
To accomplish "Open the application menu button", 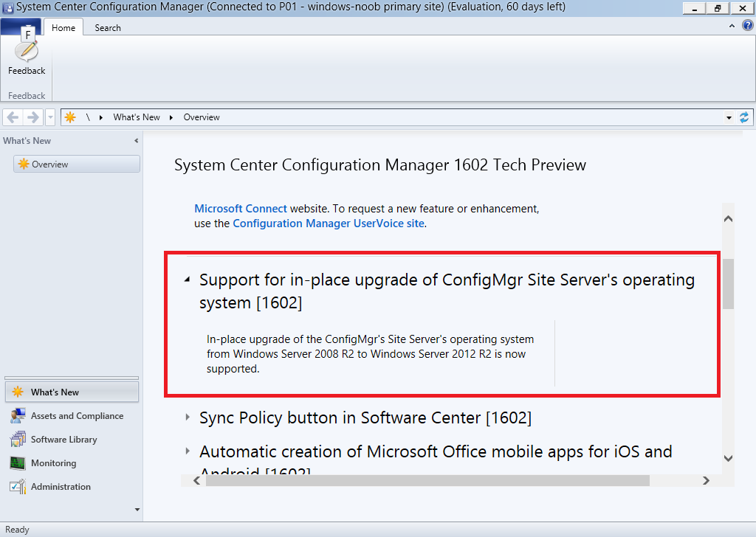I will point(21,27).
